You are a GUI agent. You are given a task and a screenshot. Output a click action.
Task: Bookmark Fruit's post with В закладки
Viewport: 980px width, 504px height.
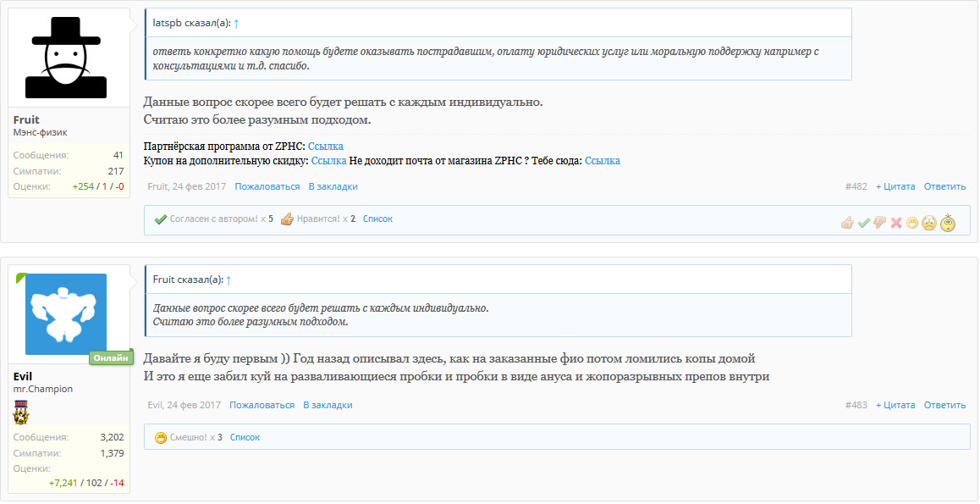pyautogui.click(x=333, y=186)
